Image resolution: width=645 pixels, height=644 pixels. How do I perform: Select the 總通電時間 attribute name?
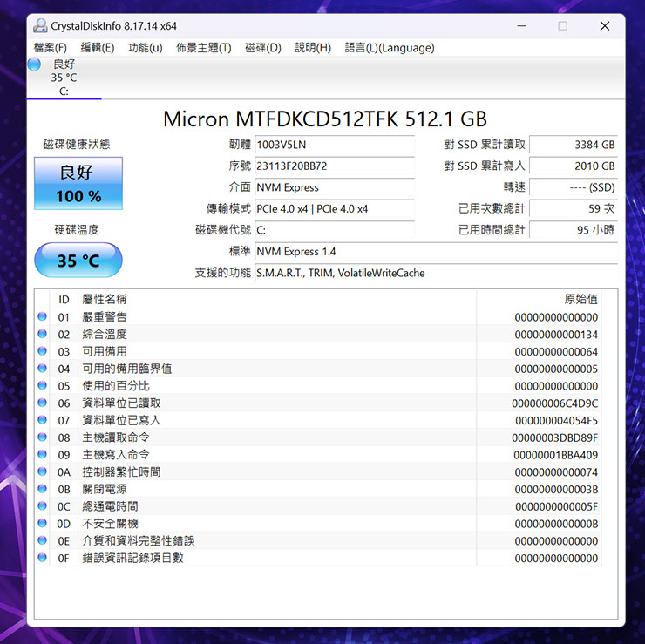click(110, 506)
